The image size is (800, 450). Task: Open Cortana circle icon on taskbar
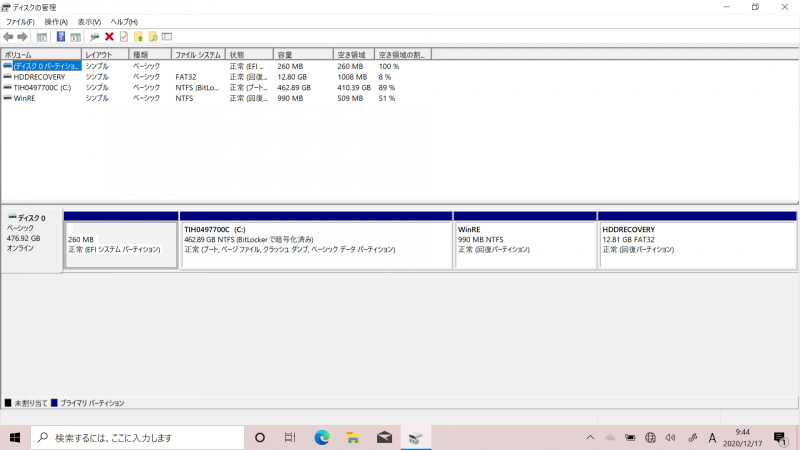[260, 438]
